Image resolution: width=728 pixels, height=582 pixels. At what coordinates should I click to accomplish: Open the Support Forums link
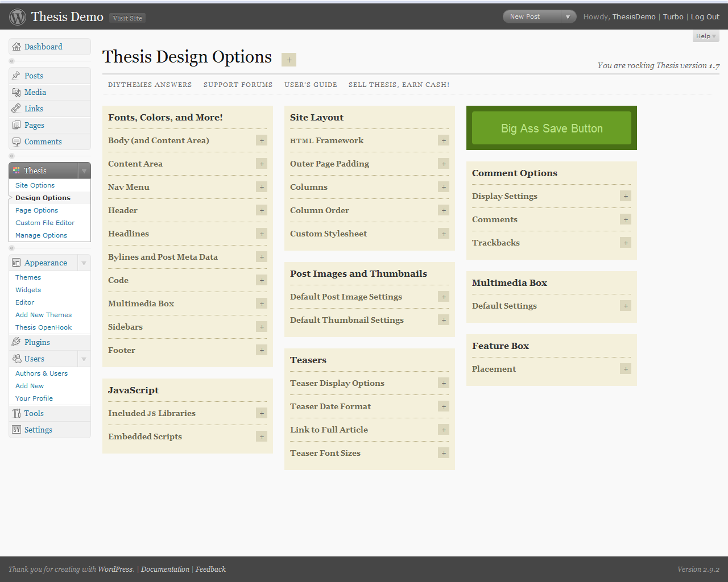238,85
